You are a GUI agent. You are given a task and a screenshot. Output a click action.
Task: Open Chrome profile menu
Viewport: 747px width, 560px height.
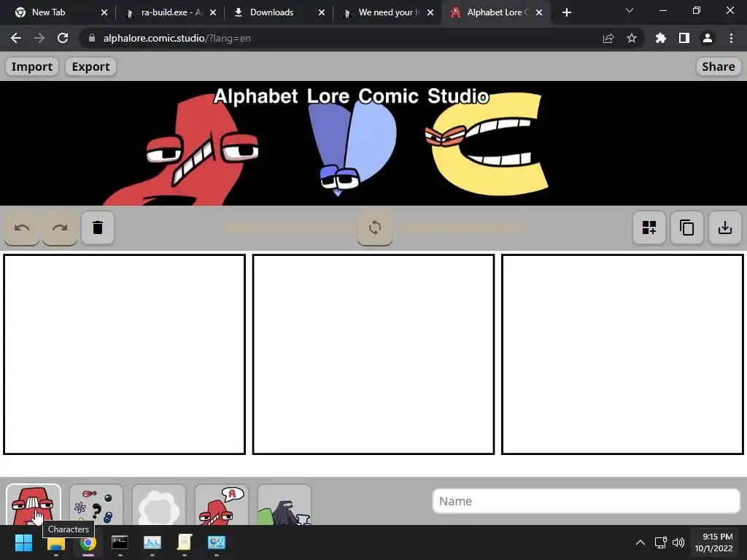707,38
